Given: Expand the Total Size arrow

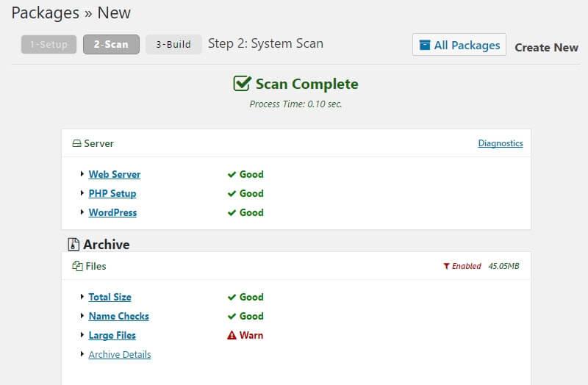Looking at the screenshot, I should click(x=82, y=298).
